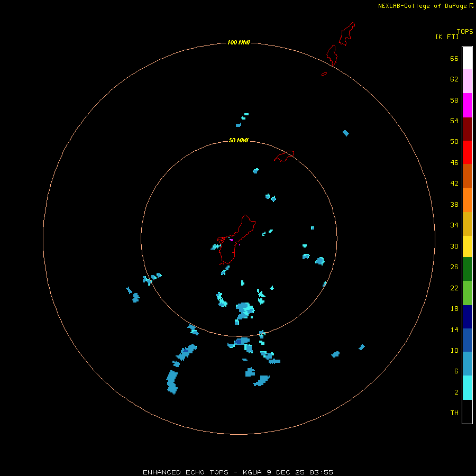The image size is (476, 476).
Task: Click the black TH threshold swatch
Action: coord(467,411)
